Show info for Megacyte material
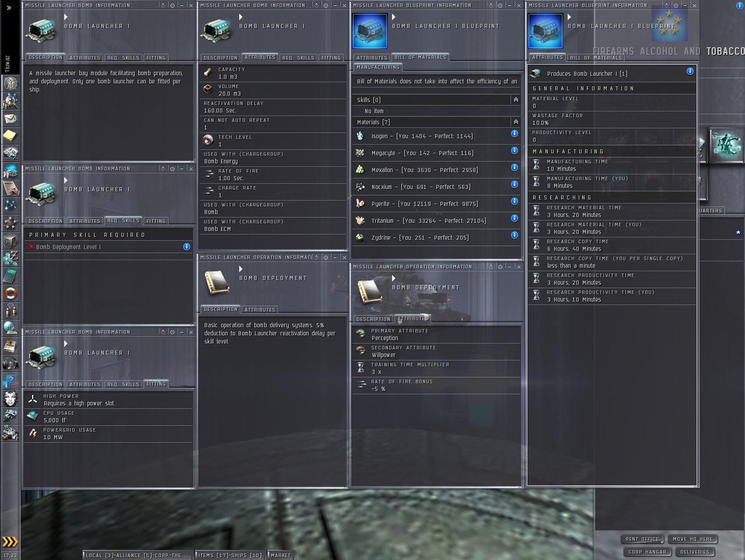 [514, 150]
